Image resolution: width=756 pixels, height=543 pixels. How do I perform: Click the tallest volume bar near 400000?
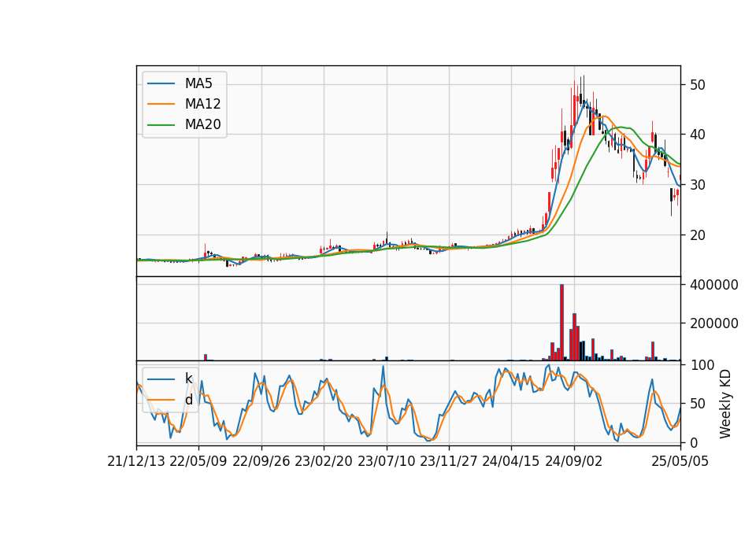[561, 323]
